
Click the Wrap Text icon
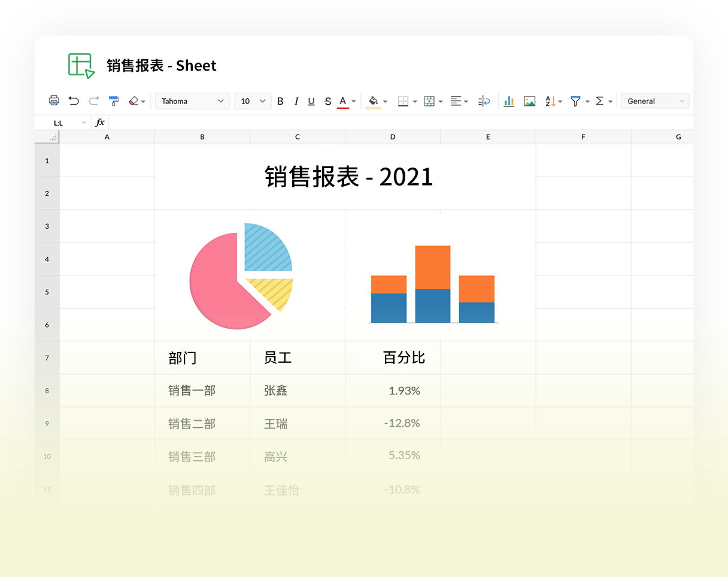pyautogui.click(x=484, y=101)
